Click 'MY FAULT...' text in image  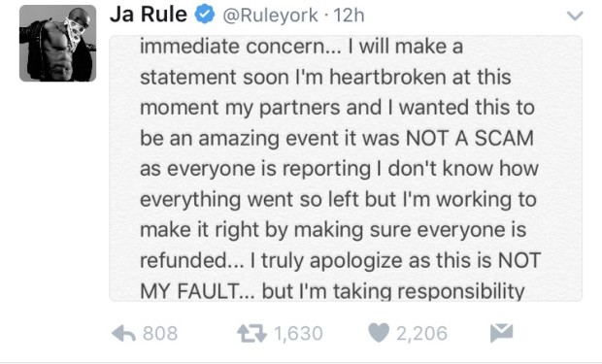tap(197, 291)
